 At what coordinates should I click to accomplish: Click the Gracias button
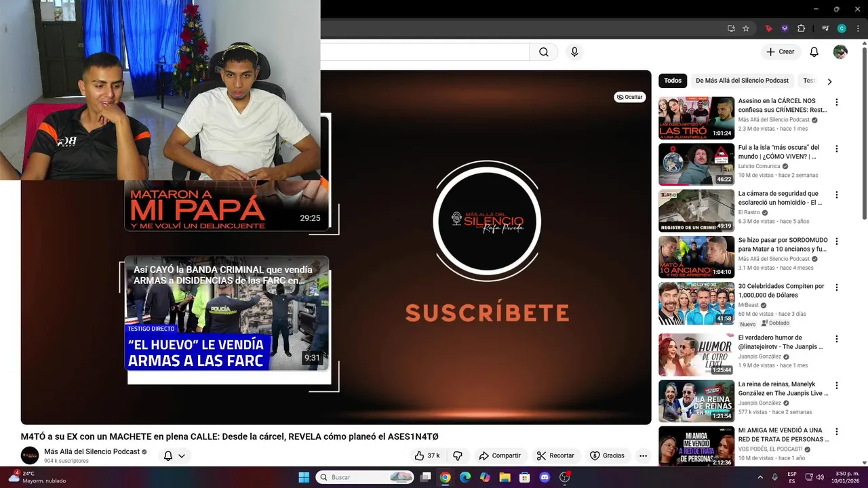tap(607, 455)
